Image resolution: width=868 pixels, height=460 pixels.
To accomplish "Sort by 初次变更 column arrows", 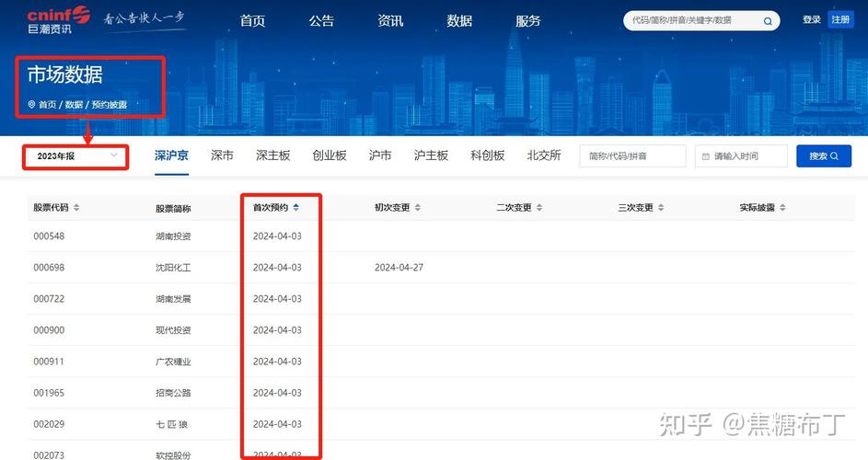I will [x=418, y=208].
